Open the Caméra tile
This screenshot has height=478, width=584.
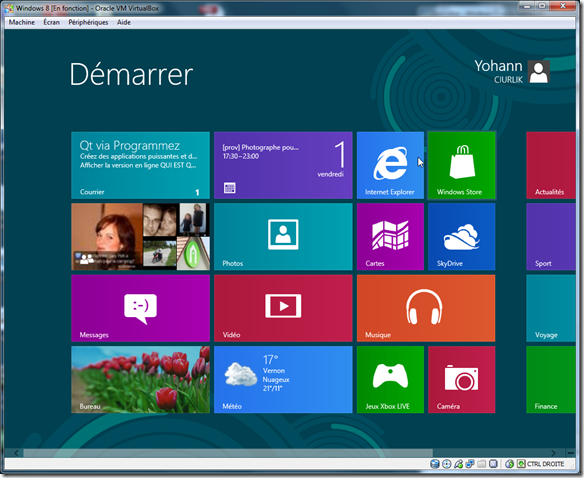click(461, 380)
